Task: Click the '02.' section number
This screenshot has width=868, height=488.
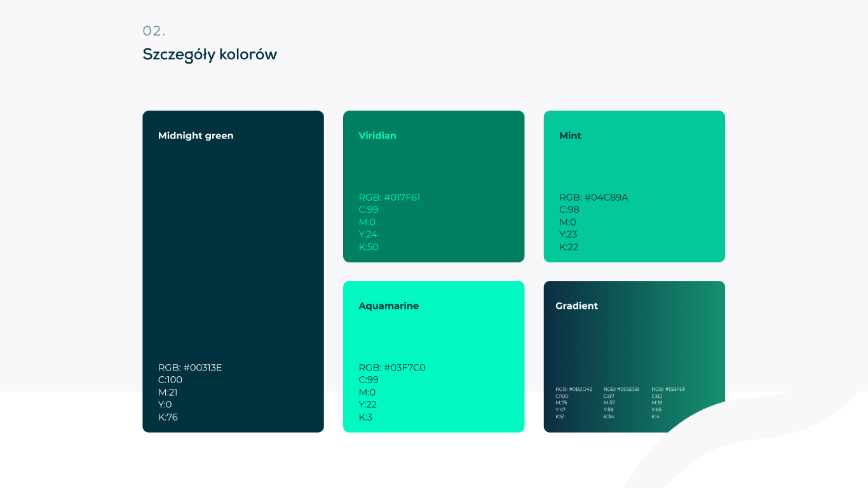Action: click(x=154, y=31)
